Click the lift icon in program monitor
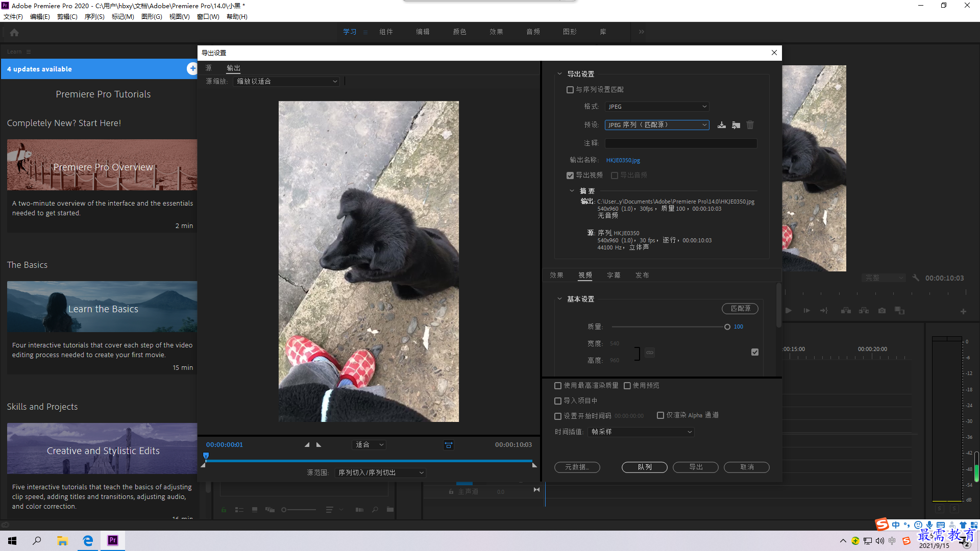The height and width of the screenshot is (551, 980). 846,311
